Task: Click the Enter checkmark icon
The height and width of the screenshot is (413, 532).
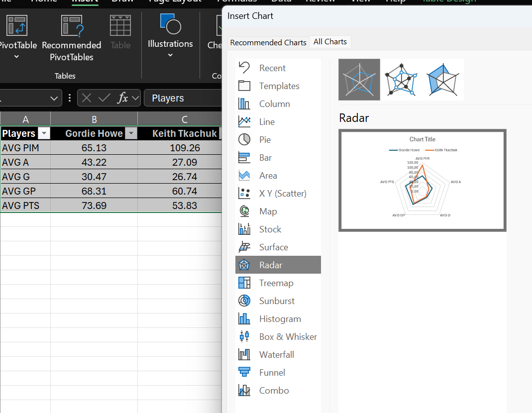Action: point(104,99)
